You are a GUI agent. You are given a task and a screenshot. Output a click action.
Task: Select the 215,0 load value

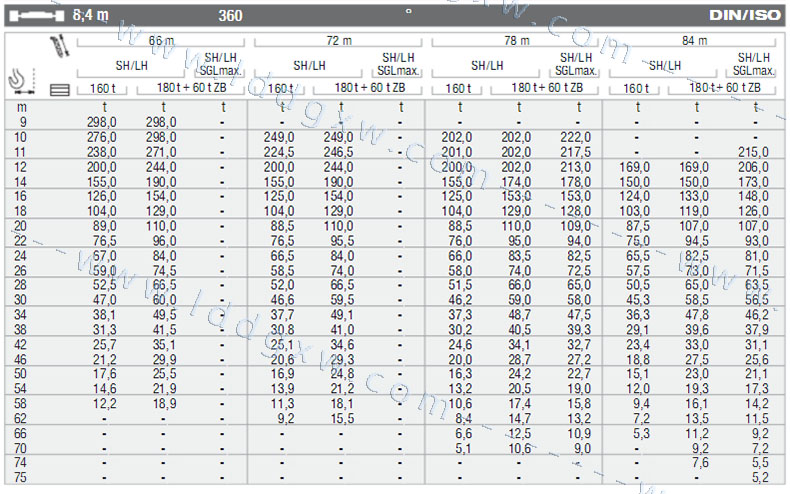coord(752,151)
